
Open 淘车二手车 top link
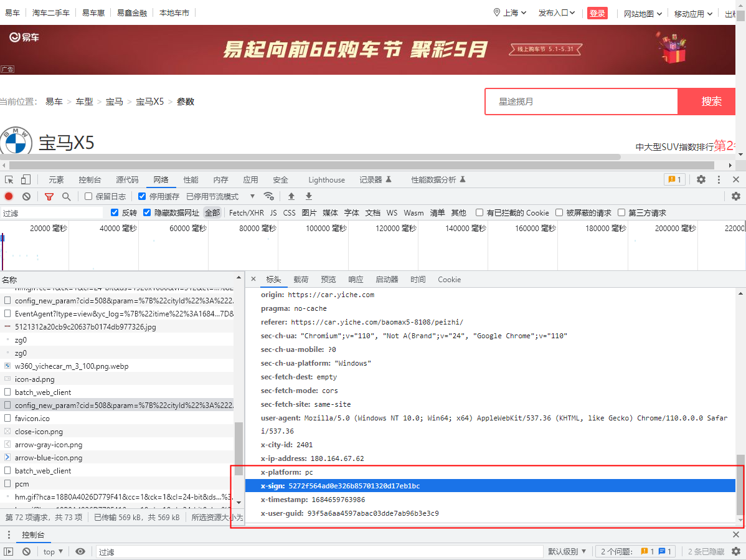click(x=51, y=13)
